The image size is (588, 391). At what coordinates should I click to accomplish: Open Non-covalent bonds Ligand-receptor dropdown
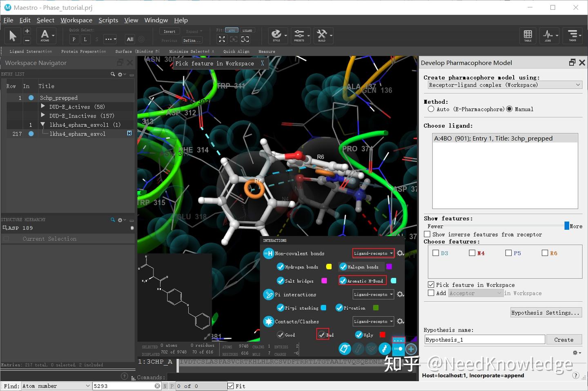(x=373, y=253)
